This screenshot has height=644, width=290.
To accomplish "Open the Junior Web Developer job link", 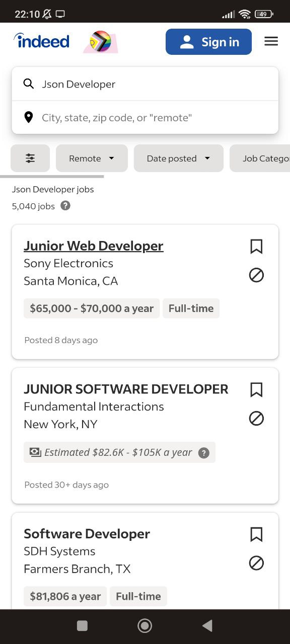I will click(x=94, y=246).
